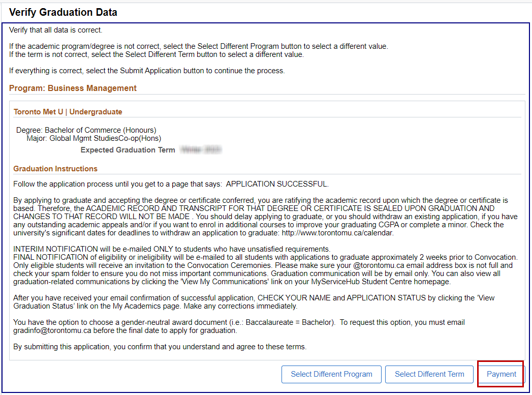Select the Toronto Met U | Undergraduate heading
532x395 pixels.
pyautogui.click(x=68, y=112)
